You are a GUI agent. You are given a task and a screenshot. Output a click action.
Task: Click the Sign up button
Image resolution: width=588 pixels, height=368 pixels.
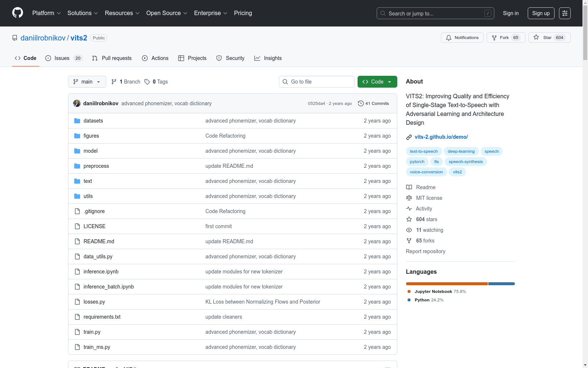pyautogui.click(x=541, y=13)
